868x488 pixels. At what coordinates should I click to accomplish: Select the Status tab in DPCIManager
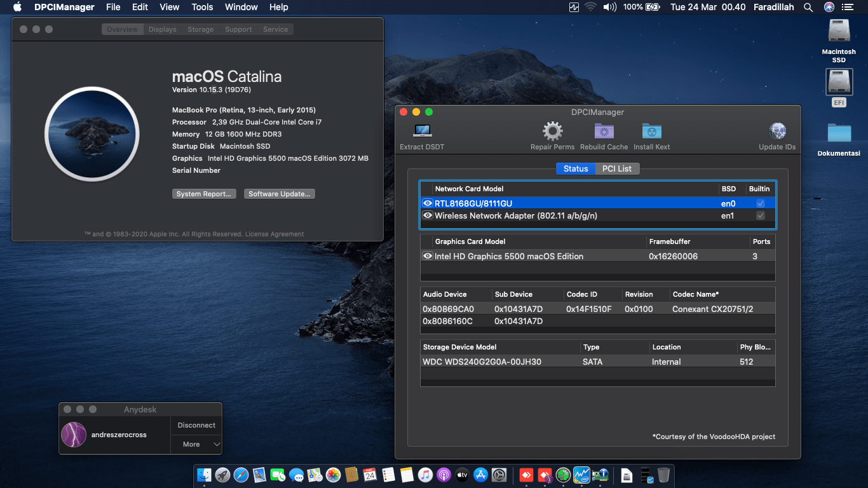click(576, 168)
